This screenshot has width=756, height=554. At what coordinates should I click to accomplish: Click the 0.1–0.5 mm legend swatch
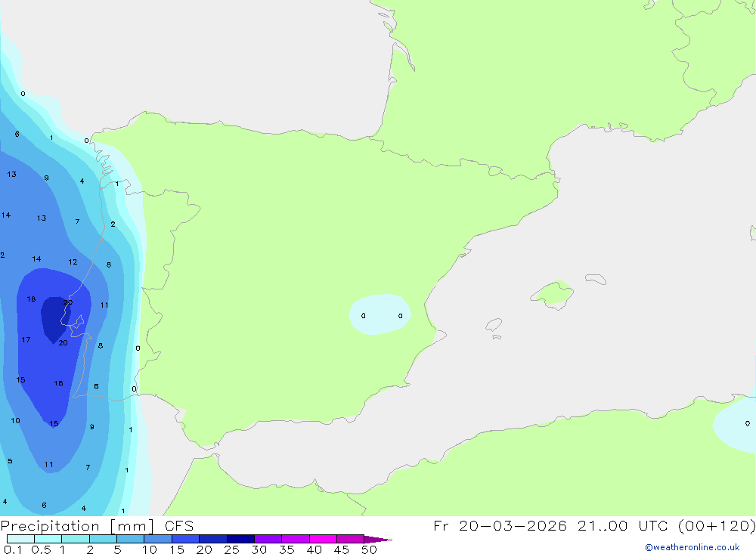[x=20, y=539]
